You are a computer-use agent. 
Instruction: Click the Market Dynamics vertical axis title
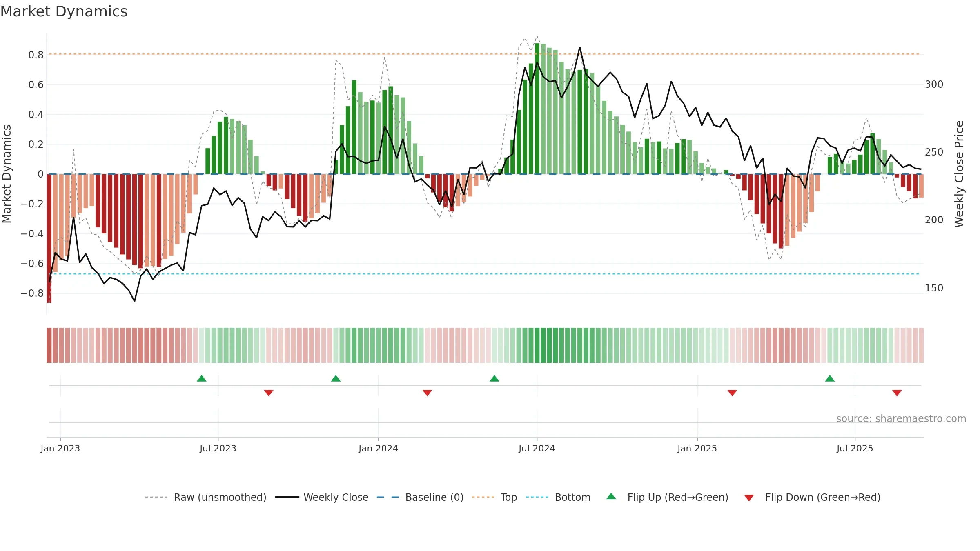pyautogui.click(x=7, y=174)
